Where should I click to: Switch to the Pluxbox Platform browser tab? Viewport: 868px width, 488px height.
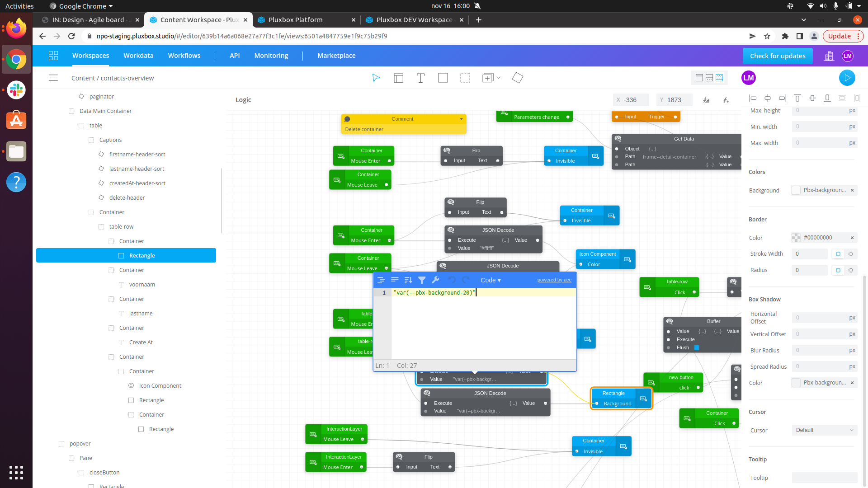tap(296, 20)
